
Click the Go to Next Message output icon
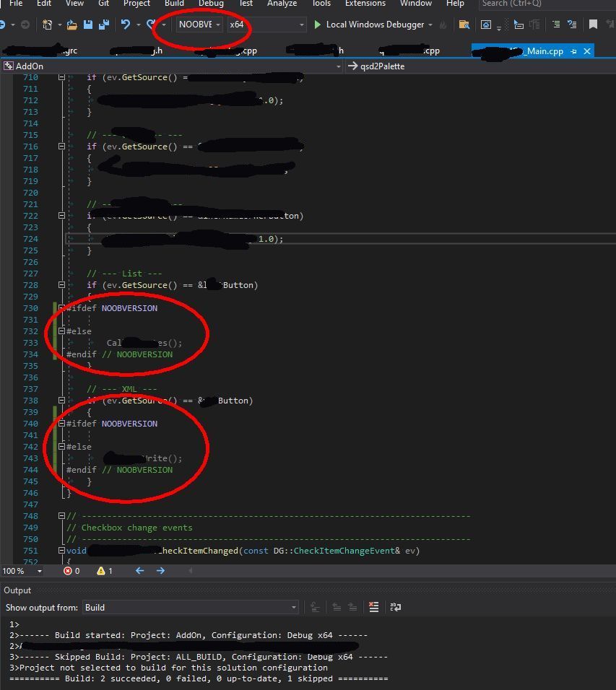coord(352,607)
